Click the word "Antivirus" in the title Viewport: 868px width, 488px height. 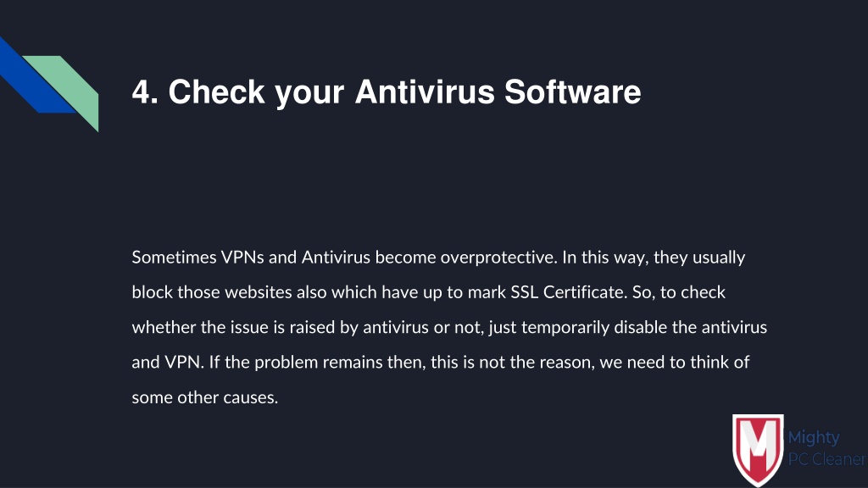click(425, 91)
